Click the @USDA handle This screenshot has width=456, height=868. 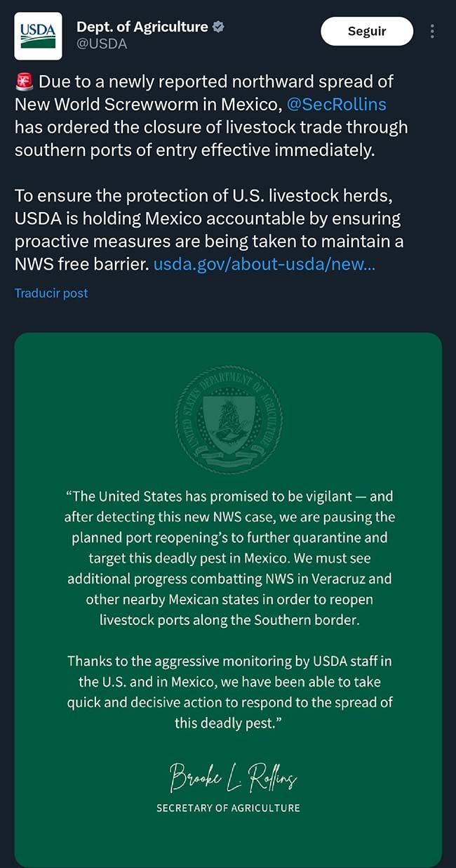[x=102, y=44]
